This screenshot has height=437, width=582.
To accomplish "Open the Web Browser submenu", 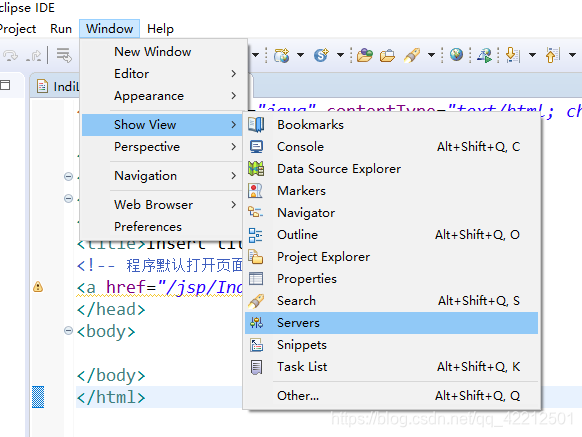I will click(163, 205).
